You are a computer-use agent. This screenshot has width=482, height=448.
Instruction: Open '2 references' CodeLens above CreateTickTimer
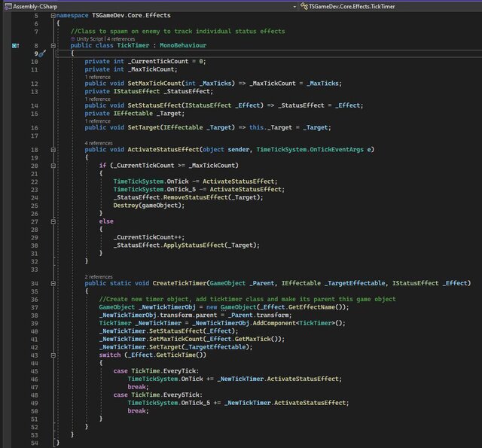point(99,276)
